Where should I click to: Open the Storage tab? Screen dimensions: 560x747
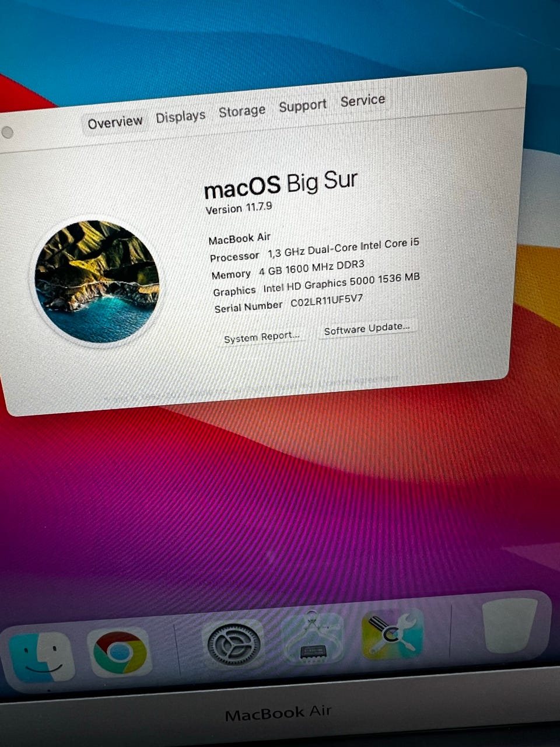pyautogui.click(x=242, y=110)
